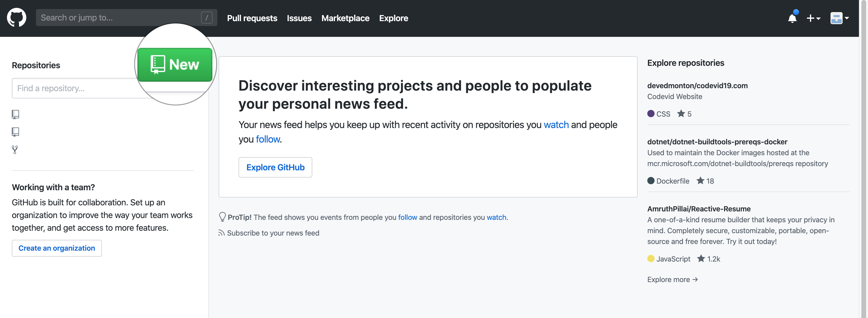The height and width of the screenshot is (318, 868).
Task: Create a New repository with green button
Action: 175,64
